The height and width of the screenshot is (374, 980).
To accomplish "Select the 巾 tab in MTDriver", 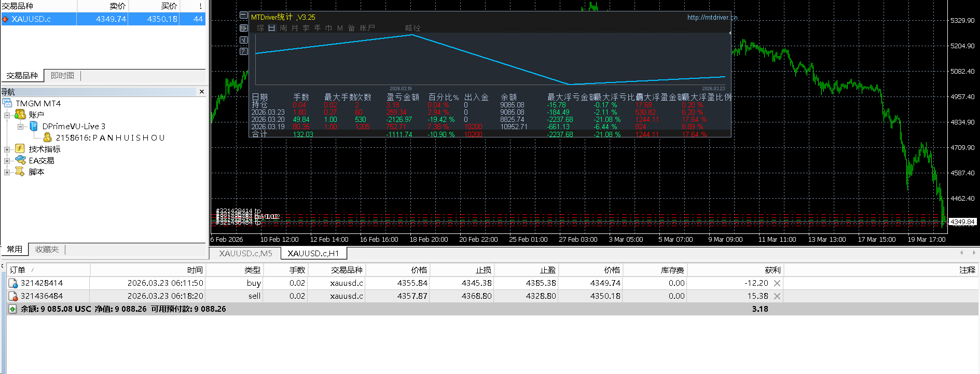I will 329,28.
